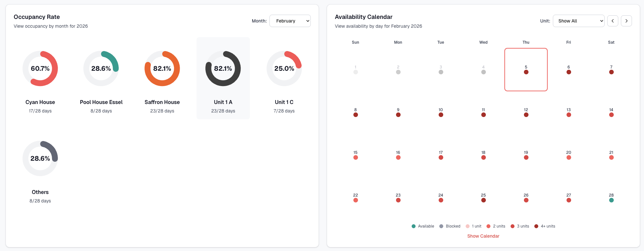Screen dimensions: 644x251
Task: Click the Occupancy Rate heading
Action: (x=37, y=17)
